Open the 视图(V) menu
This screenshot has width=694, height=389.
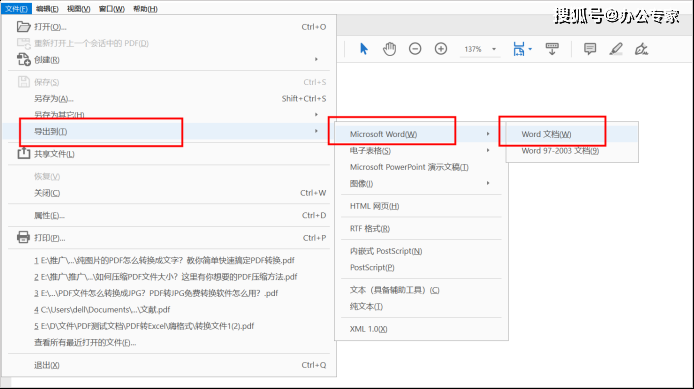(78, 8)
